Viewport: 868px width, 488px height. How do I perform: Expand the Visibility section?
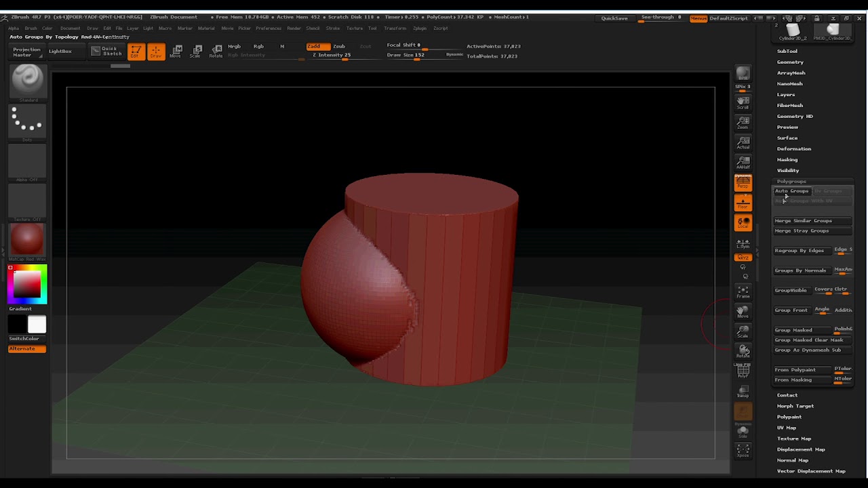click(x=788, y=170)
